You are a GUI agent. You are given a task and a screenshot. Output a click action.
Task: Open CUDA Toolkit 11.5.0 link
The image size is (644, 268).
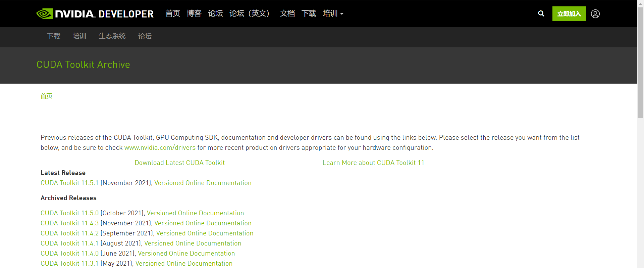pos(69,213)
